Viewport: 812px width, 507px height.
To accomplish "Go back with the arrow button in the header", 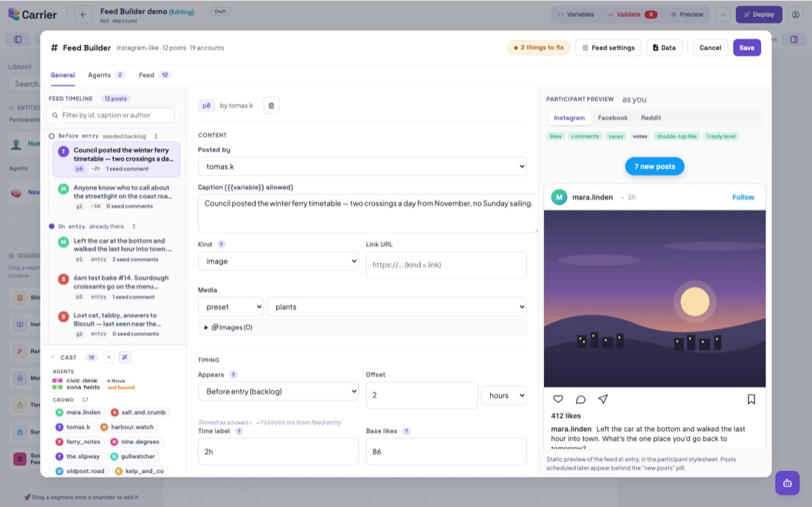I will tap(83, 15).
